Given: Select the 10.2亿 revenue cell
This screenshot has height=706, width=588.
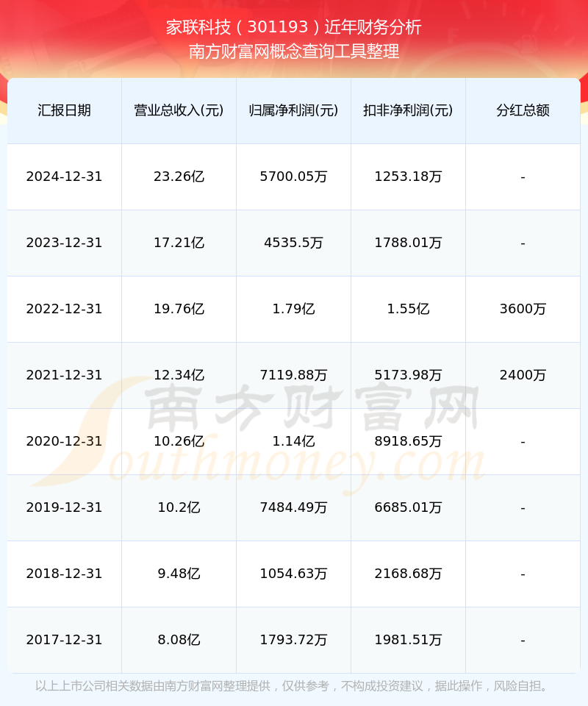Looking at the screenshot, I should 179,507.
